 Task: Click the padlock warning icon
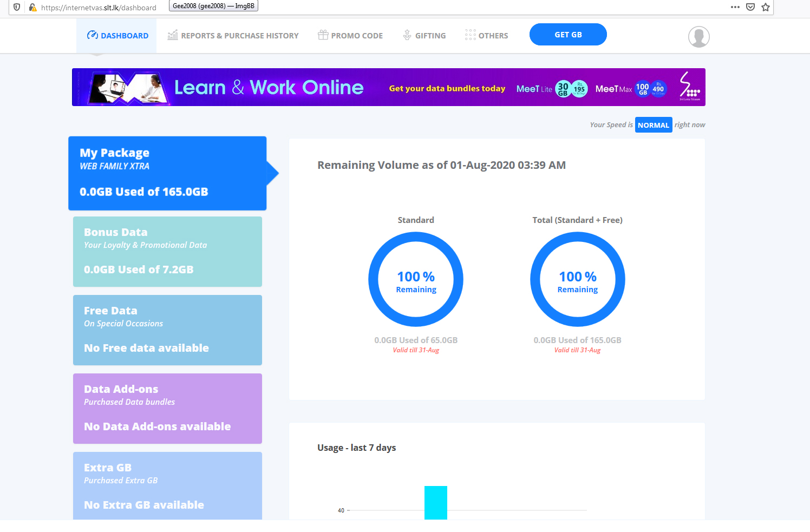click(x=32, y=7)
